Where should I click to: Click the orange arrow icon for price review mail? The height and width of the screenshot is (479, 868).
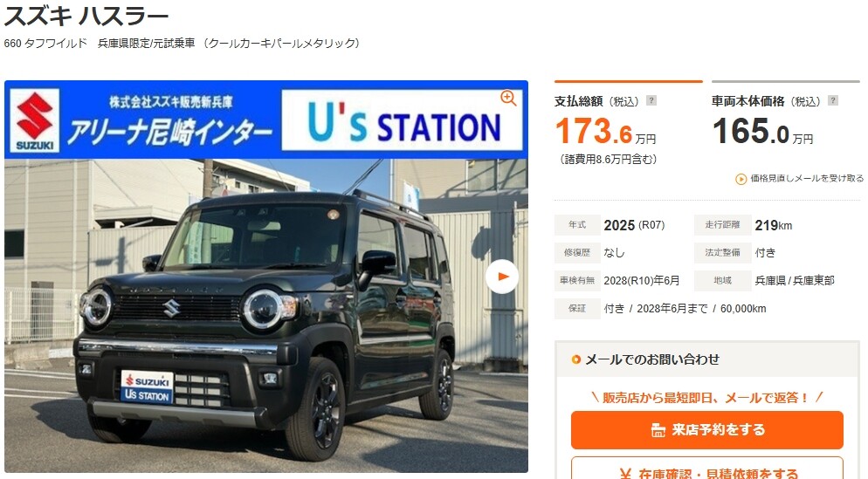click(741, 179)
